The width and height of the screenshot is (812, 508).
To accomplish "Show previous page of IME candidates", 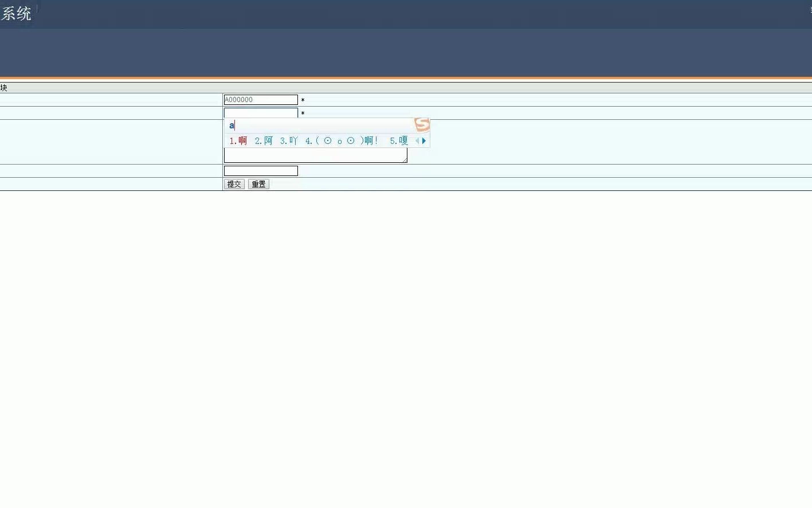I will [417, 140].
